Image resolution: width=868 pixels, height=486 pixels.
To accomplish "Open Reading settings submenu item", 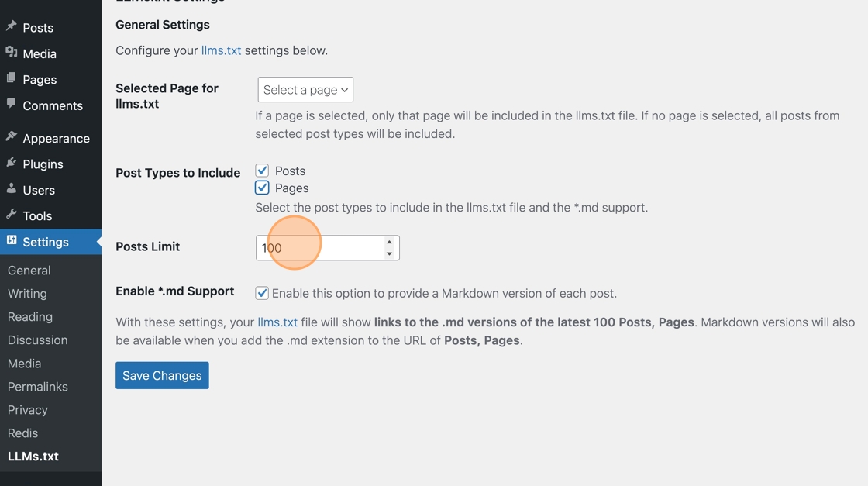I will pyautogui.click(x=30, y=316).
